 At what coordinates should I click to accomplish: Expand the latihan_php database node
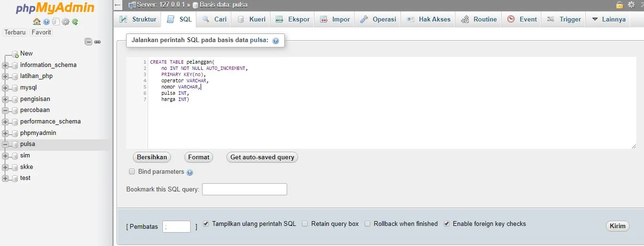pos(5,77)
